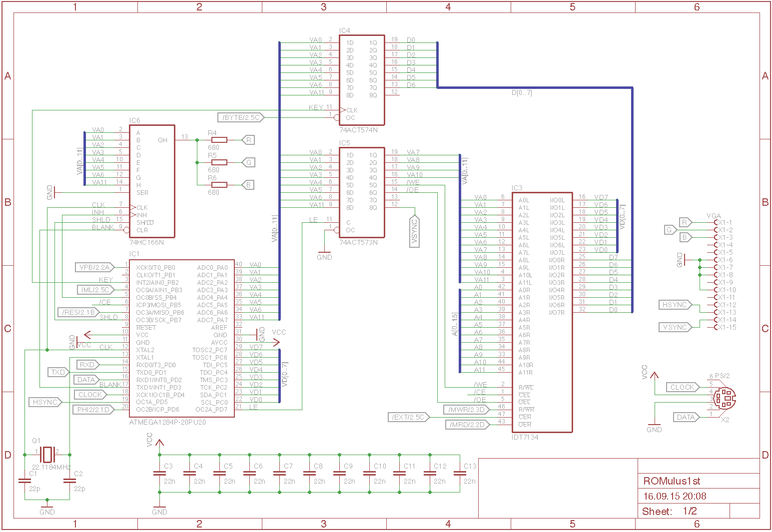Select the /BYTE/2.5C cross-reference label
Image resolution: width=772 pixels, height=532 pixels.
coord(242,117)
